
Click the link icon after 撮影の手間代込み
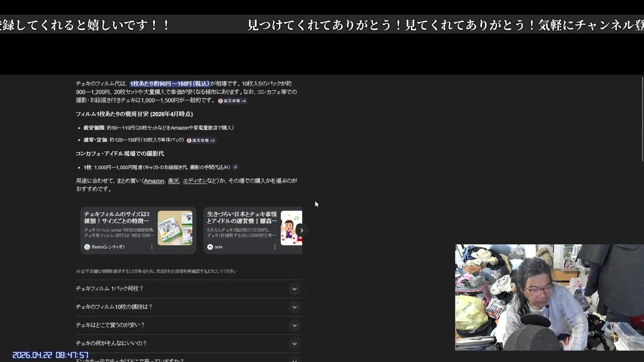[235, 167]
